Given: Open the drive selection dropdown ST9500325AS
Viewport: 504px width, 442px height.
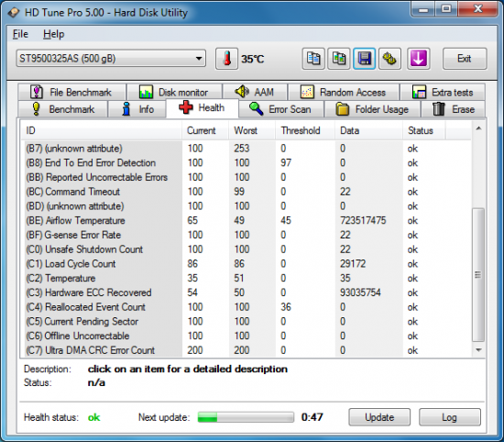Looking at the screenshot, I should click(x=111, y=59).
